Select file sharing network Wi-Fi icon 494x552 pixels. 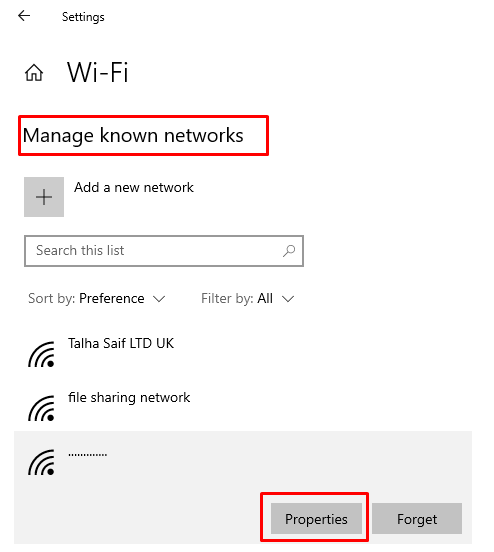coord(42,408)
